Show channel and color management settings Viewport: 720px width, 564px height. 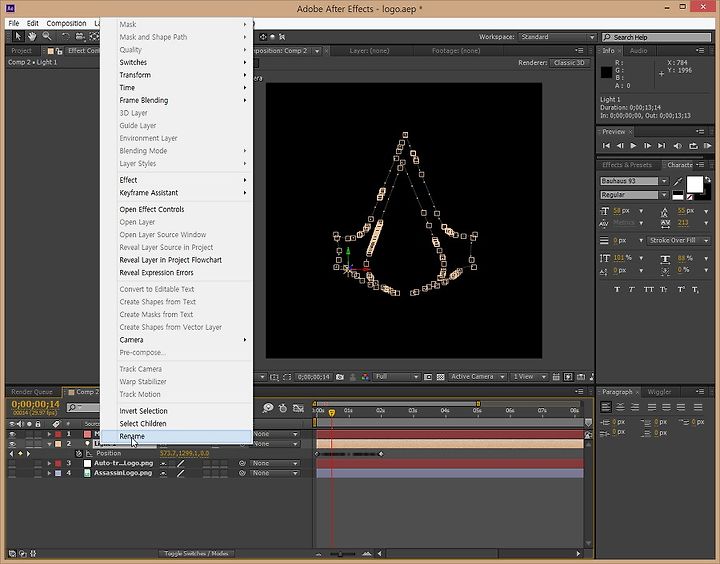click(x=365, y=377)
